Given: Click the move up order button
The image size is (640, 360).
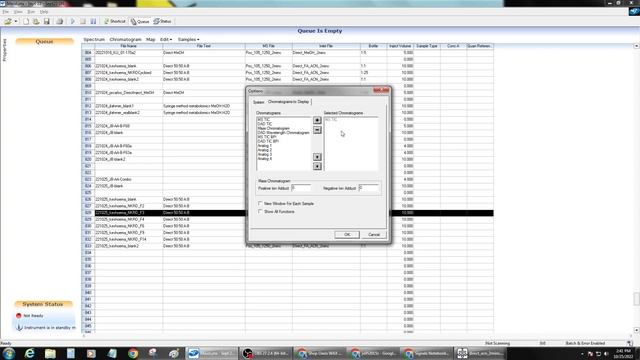Looking at the screenshot, I should click(317, 157).
